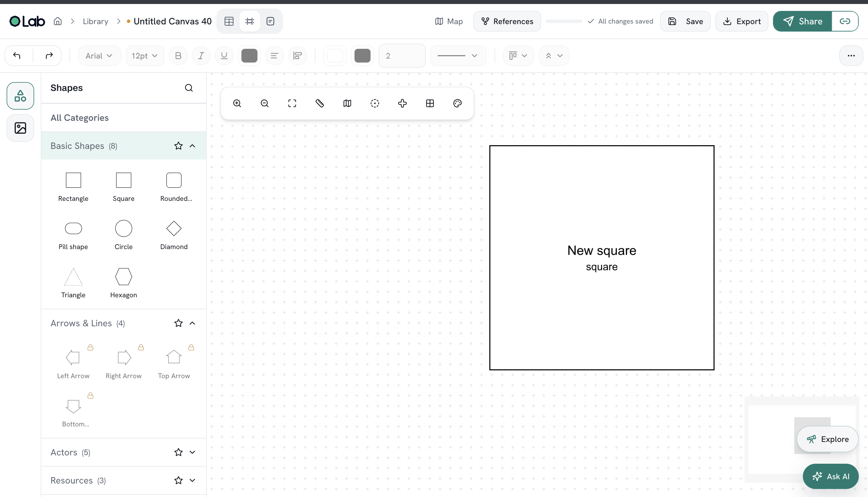Select the Rectangle shape
This screenshot has height=497, width=868.
pos(73,187)
